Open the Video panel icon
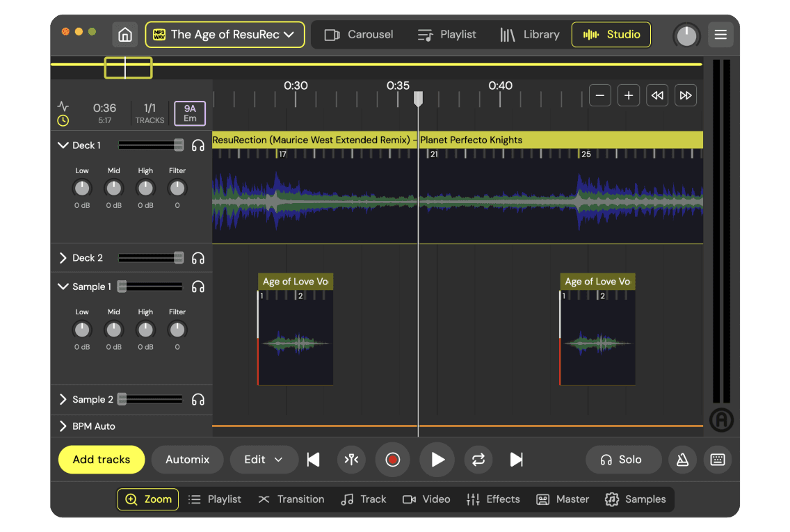790x532 pixels. (426, 499)
